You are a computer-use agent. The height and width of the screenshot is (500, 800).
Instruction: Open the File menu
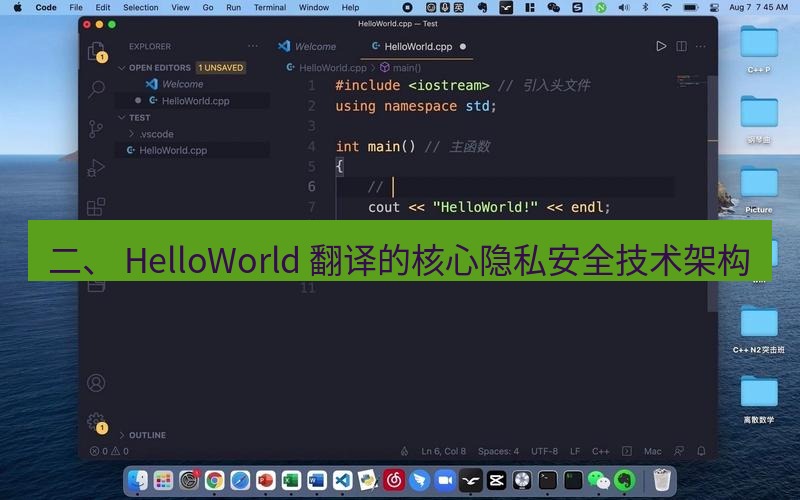tap(76, 8)
